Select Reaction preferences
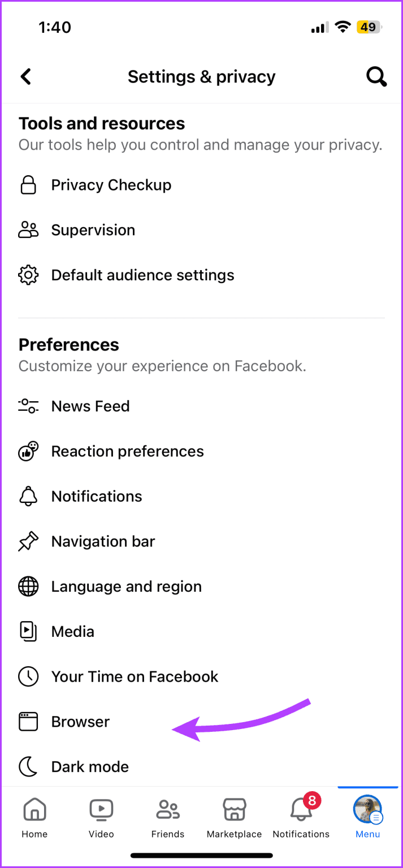 pos(127,451)
